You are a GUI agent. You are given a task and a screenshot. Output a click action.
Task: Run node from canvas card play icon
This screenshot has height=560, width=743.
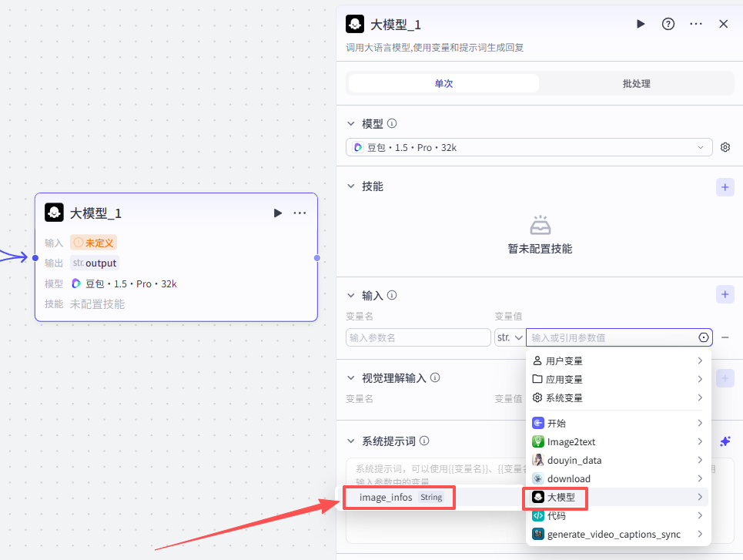[278, 213]
